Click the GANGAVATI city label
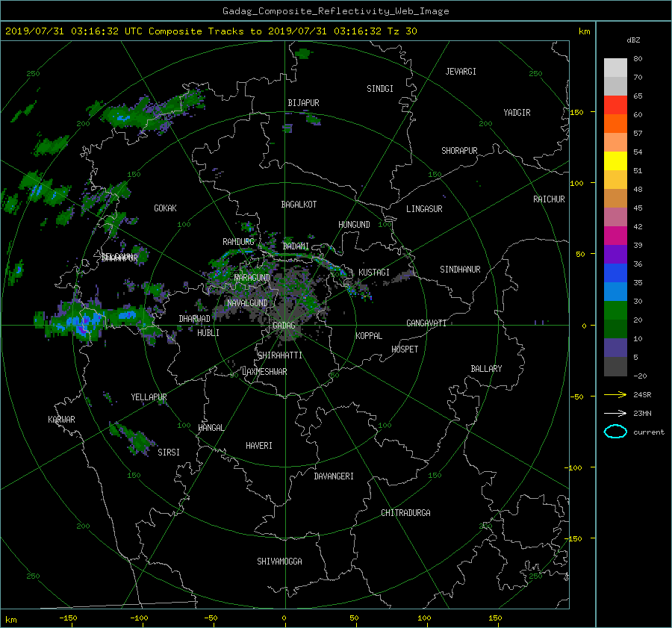This screenshot has width=672, height=628. [426, 323]
